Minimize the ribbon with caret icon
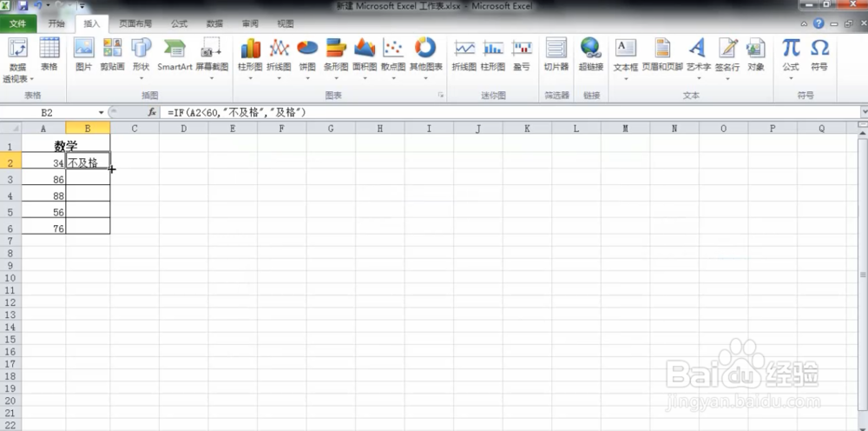Viewport: 868px width, 431px height. click(805, 23)
